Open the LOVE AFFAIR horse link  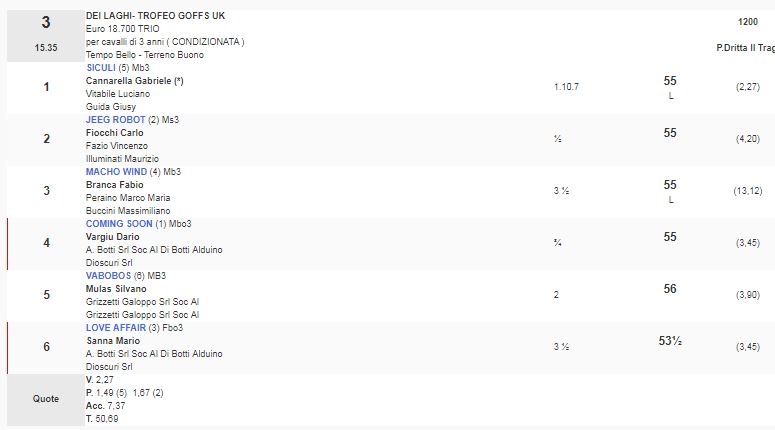[116, 328]
